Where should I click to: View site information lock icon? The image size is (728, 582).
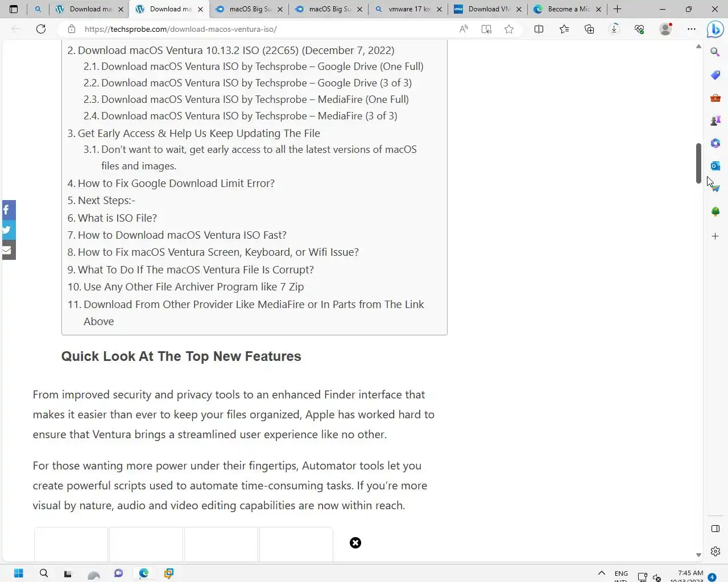click(71, 29)
